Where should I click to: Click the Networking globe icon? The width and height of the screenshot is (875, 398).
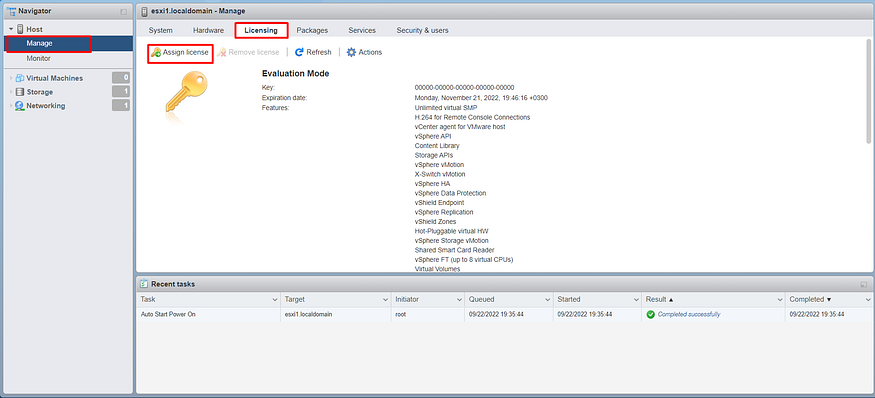(20, 106)
